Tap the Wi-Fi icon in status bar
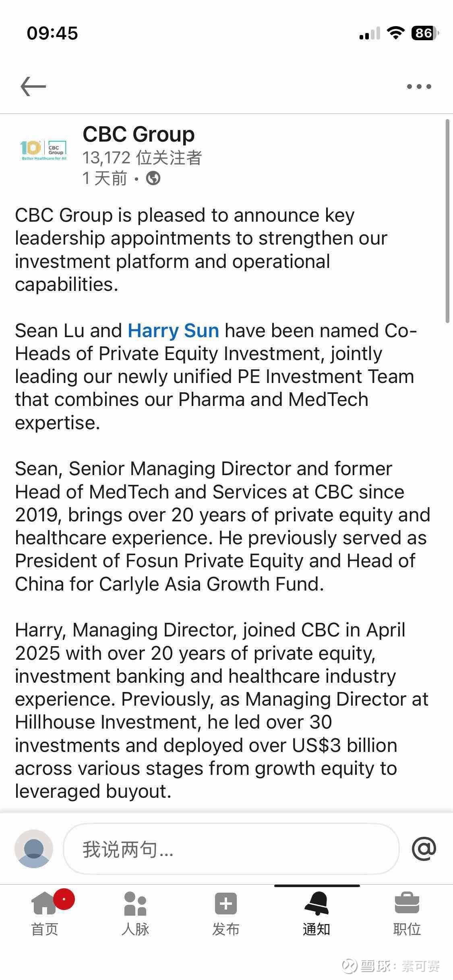The image size is (453, 980). pos(395,33)
